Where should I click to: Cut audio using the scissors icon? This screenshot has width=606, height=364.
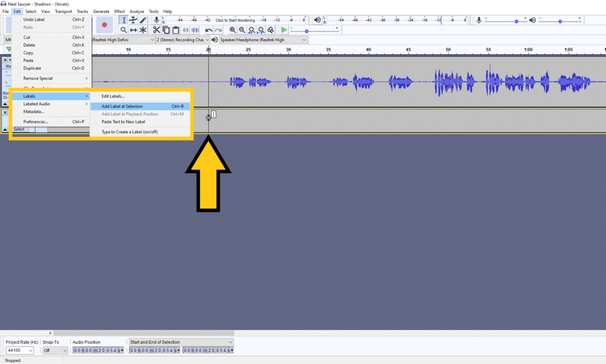pos(156,30)
